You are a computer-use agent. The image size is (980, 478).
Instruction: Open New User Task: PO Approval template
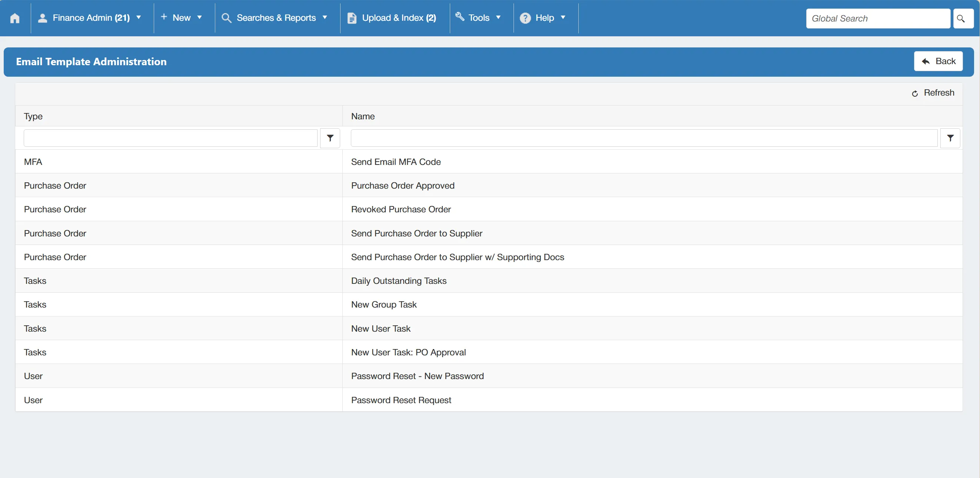(x=408, y=352)
